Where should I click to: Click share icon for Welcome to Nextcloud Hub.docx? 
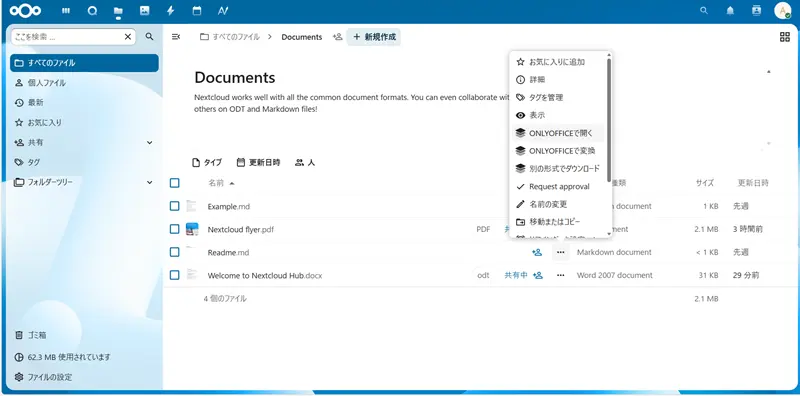(537, 275)
